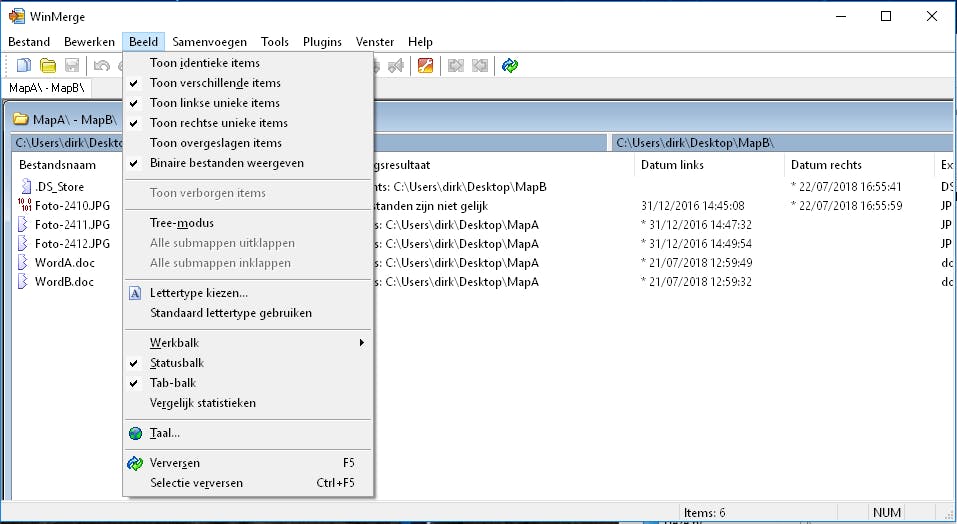Open the Bestand menu
The height and width of the screenshot is (524, 957).
[x=29, y=41]
